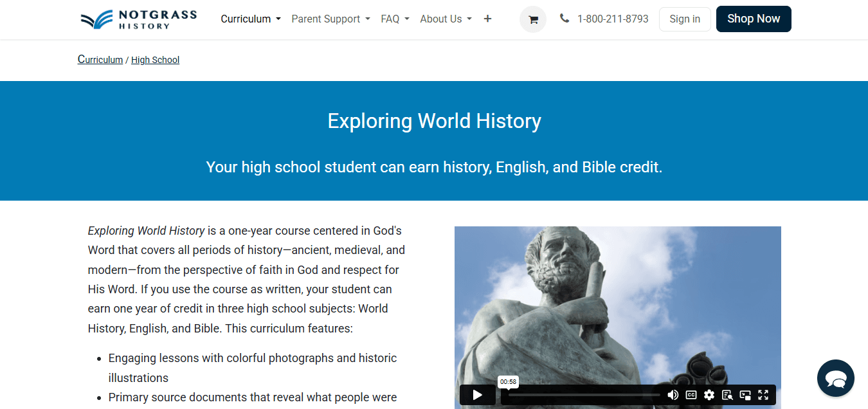The height and width of the screenshot is (409, 868).
Task: Click the Sign in button
Action: pyautogui.click(x=684, y=19)
